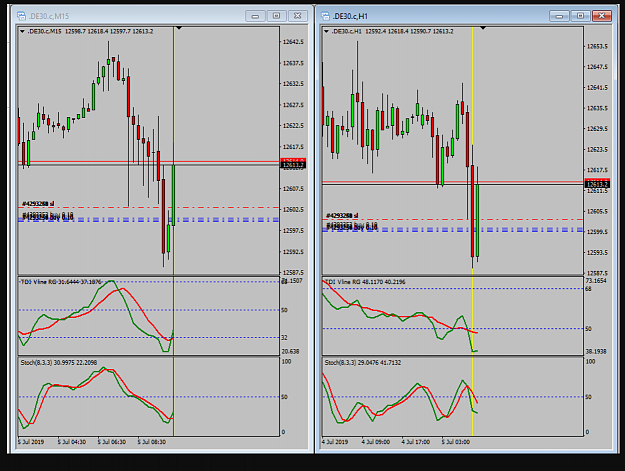
Task: Click level 32 on the M15 TDI scale
Action: (284, 338)
